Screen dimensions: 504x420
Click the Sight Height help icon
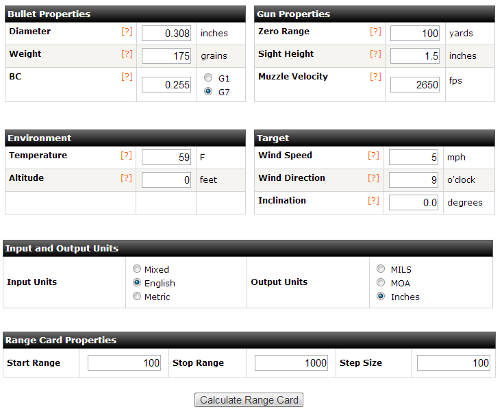click(375, 54)
